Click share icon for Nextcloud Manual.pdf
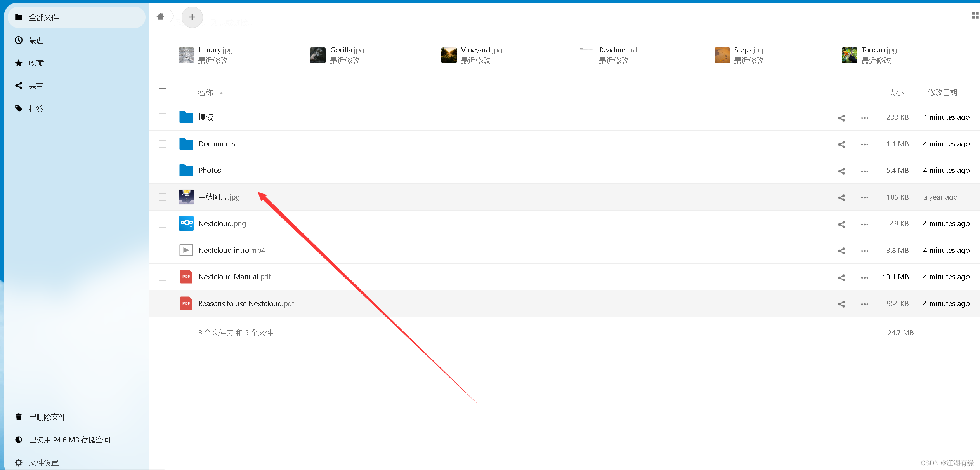Viewport: 980px width, 470px height. [841, 277]
